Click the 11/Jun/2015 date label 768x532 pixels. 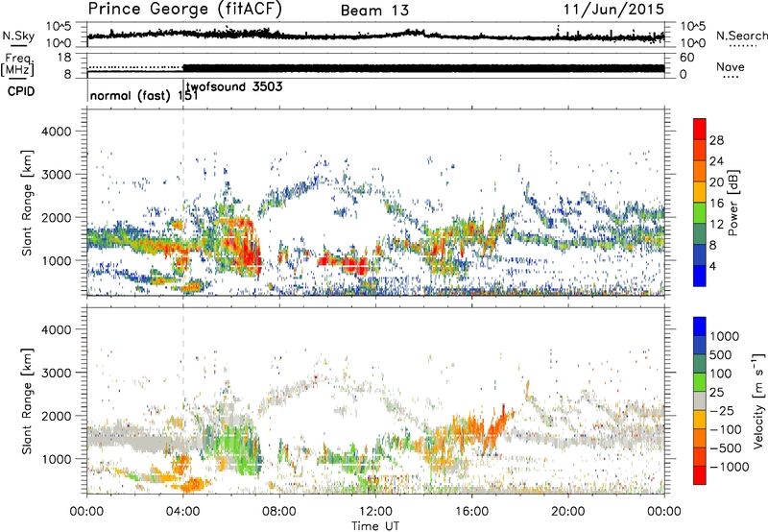[x=613, y=10]
